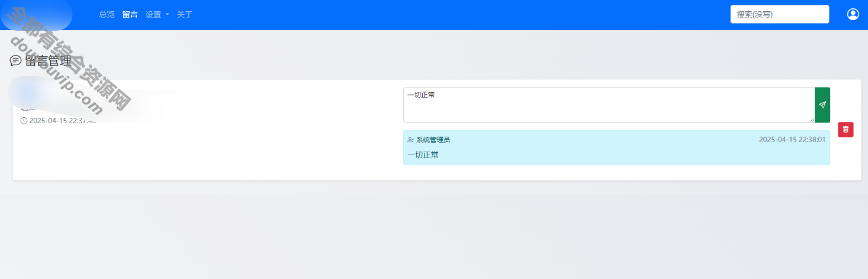Click the caret arrow next to 设置
The image size is (868, 279).
point(168,15)
